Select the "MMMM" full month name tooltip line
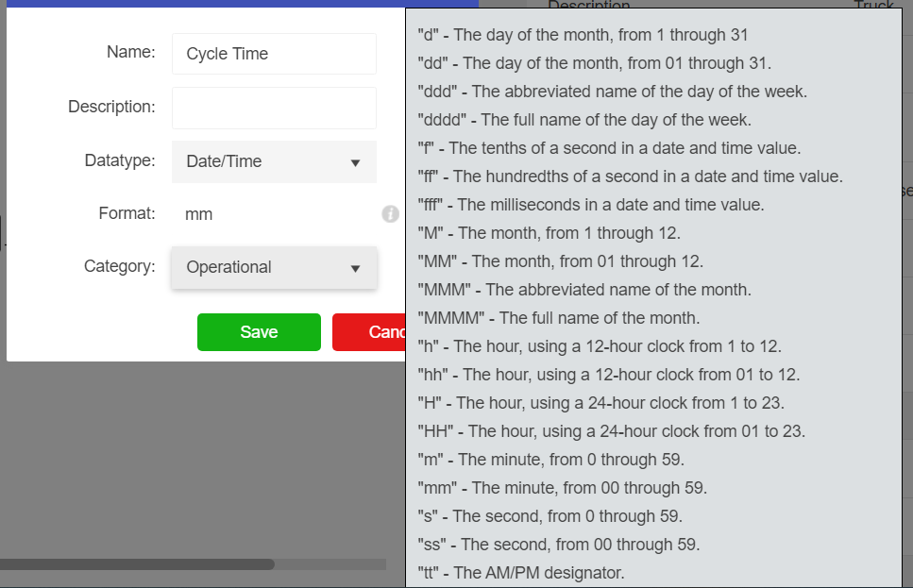The height and width of the screenshot is (588, 913). click(558, 318)
